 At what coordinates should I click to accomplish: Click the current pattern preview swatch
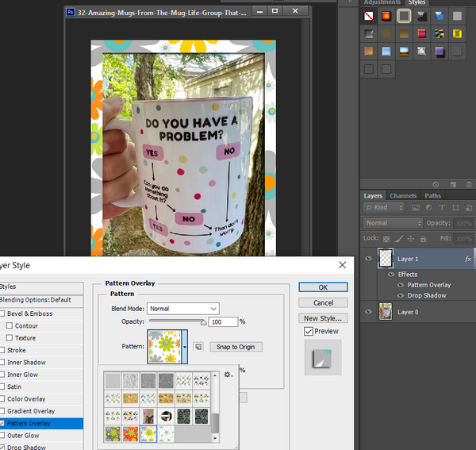[164, 347]
